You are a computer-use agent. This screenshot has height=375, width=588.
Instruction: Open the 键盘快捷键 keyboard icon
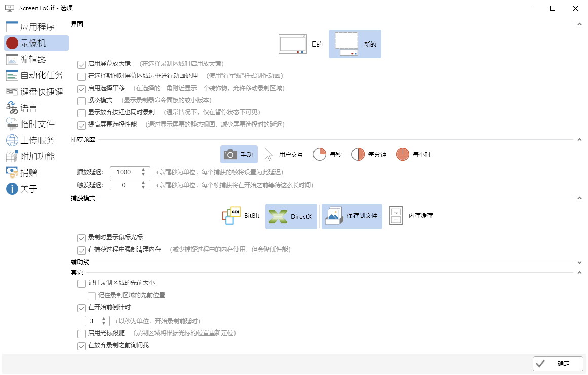12,92
